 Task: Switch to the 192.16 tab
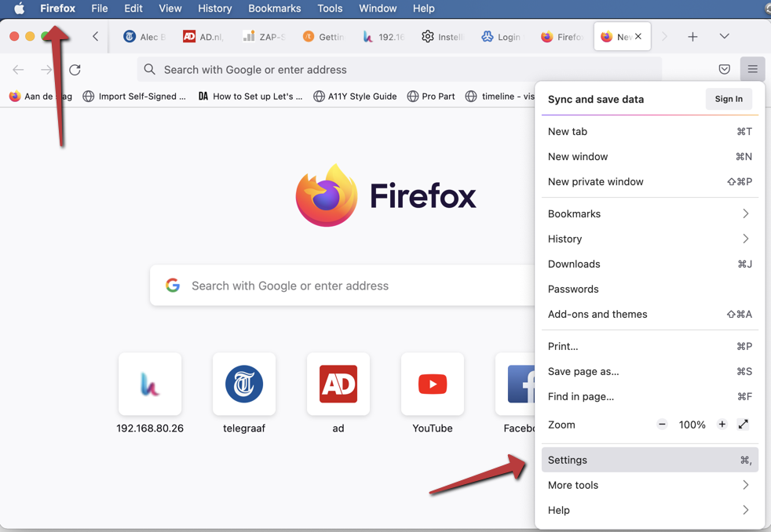point(383,37)
